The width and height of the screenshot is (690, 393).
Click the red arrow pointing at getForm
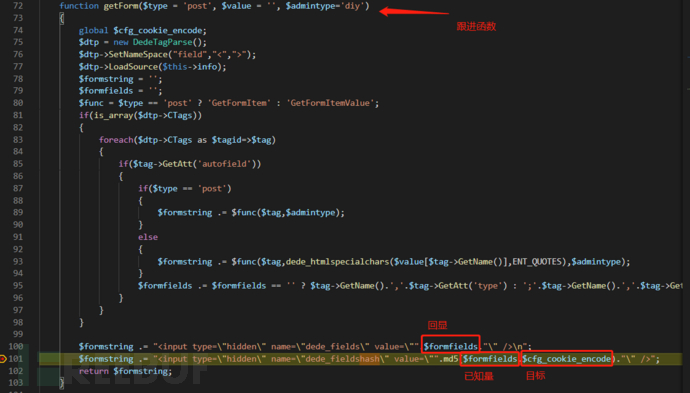pos(414,12)
